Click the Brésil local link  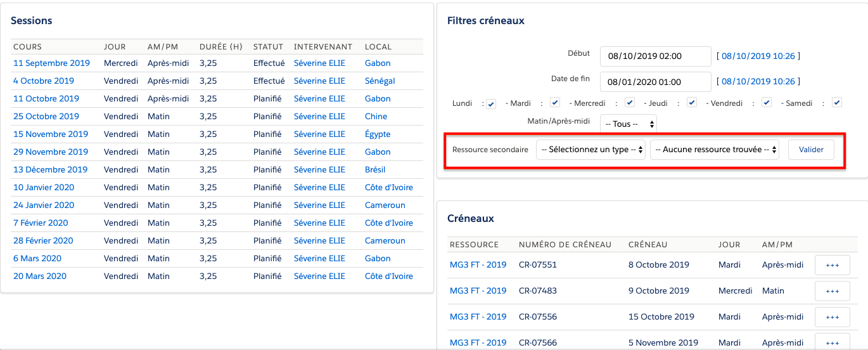coord(375,170)
